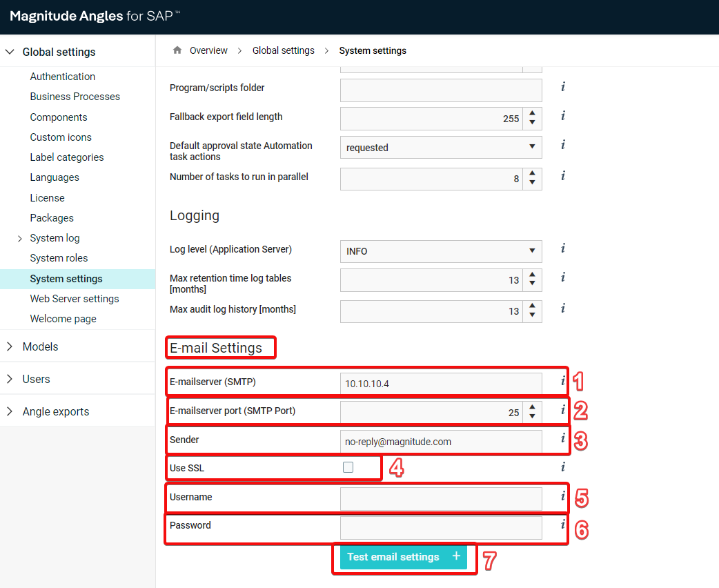Decrease Fallback export field length value
Image resolution: width=719 pixels, height=588 pixels.
[x=532, y=122]
